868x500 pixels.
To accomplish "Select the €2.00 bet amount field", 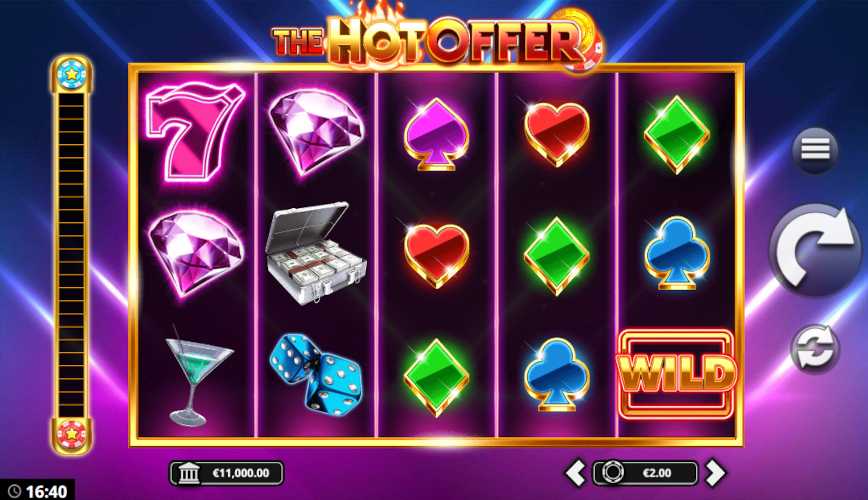I will (x=645, y=473).
